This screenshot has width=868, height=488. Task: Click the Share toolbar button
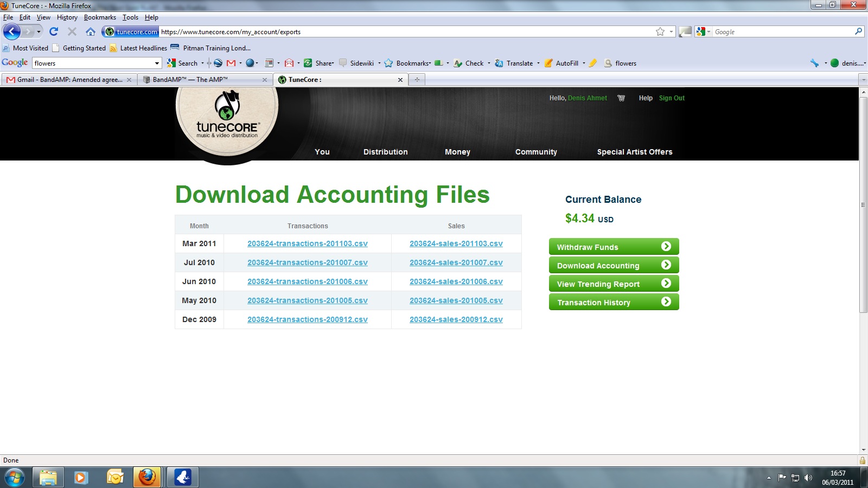point(319,63)
